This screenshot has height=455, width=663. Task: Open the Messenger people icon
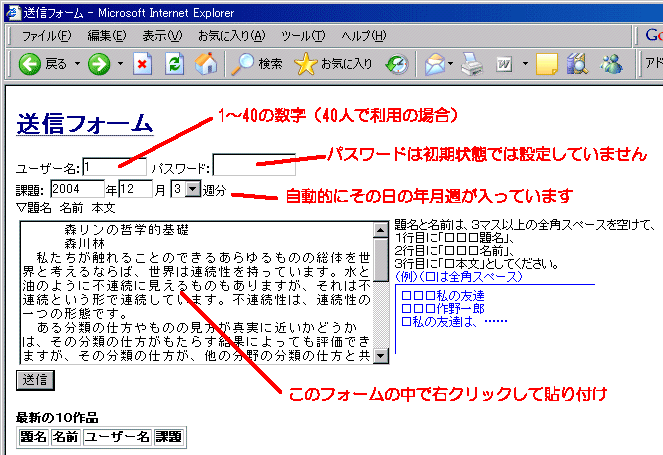pyautogui.click(x=611, y=64)
